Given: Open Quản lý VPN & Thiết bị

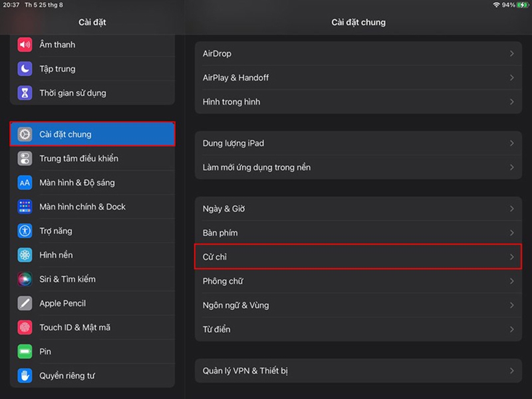Looking at the screenshot, I should tap(245, 371).
